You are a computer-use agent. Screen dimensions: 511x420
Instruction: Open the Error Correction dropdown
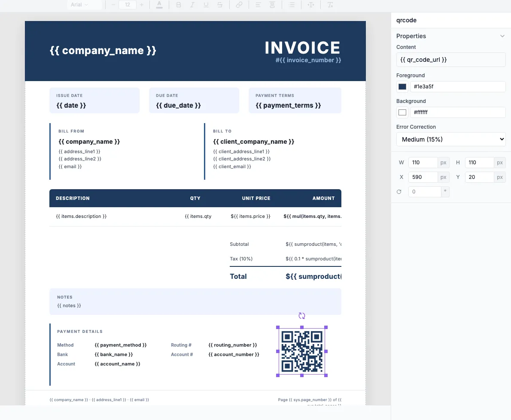click(451, 139)
